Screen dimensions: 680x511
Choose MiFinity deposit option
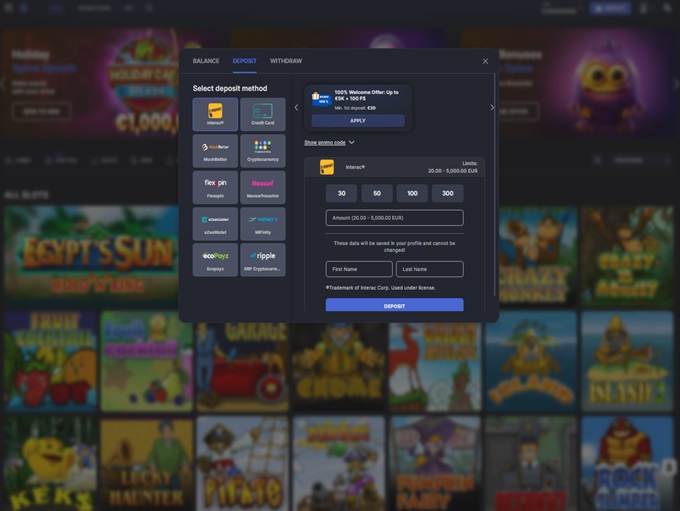[x=263, y=223]
